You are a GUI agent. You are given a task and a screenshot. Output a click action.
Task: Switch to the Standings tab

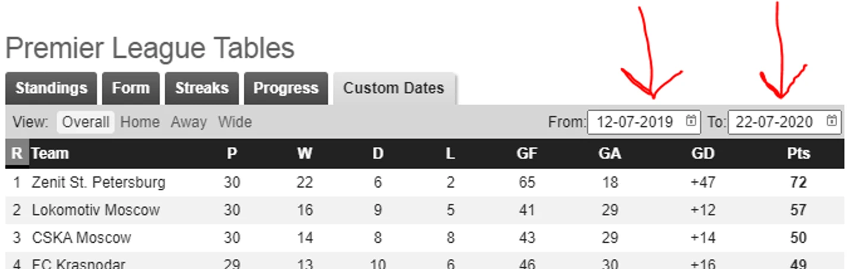[x=51, y=88]
